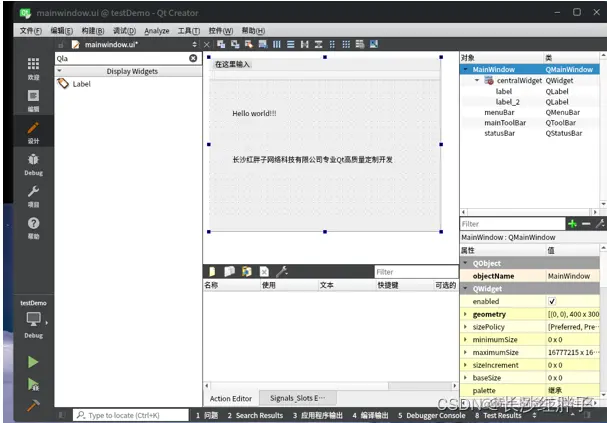Viewport: 607px width, 423px height.
Task: Start debugging with Run-Debug icon
Action: tap(33, 384)
